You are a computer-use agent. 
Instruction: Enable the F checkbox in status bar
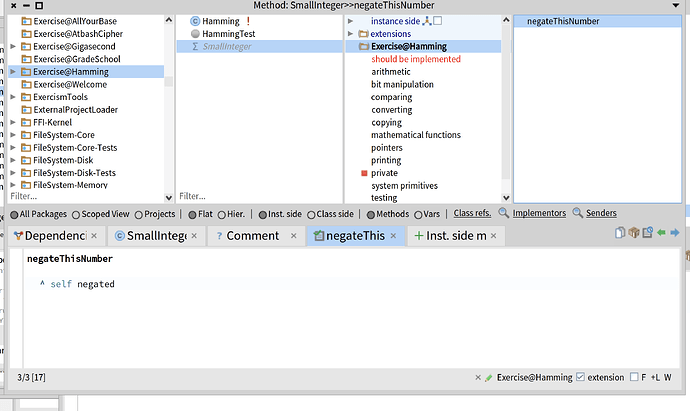pos(634,377)
